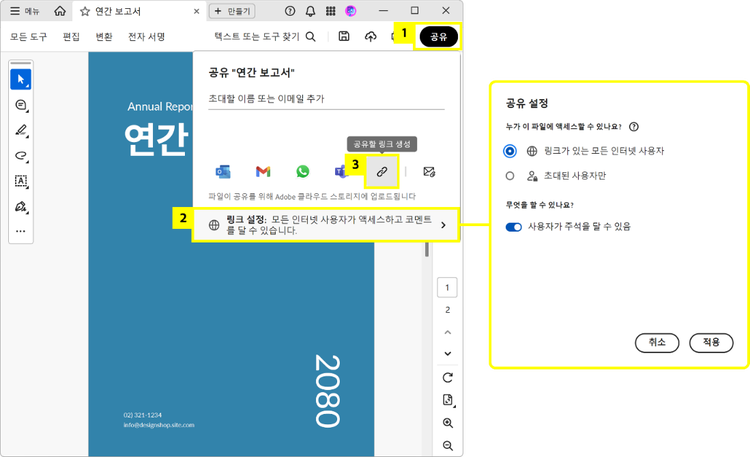Share via Outlook icon
Image resolution: width=750 pixels, height=457 pixels.
(223, 171)
